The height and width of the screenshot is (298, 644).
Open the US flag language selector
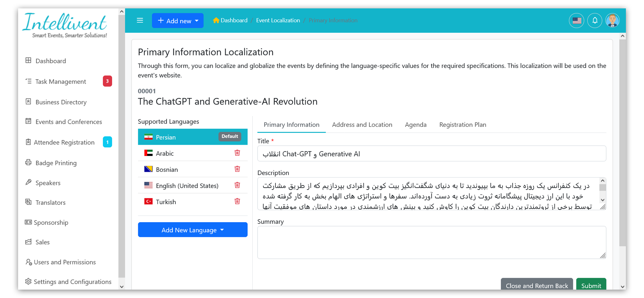pos(577,20)
